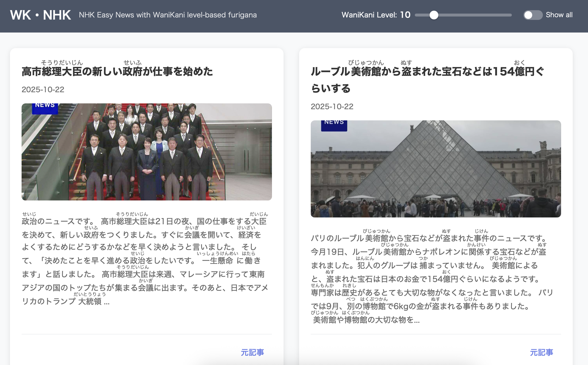Click the 2025-10-22 date on the government article
The height and width of the screenshot is (365, 588).
click(x=43, y=90)
